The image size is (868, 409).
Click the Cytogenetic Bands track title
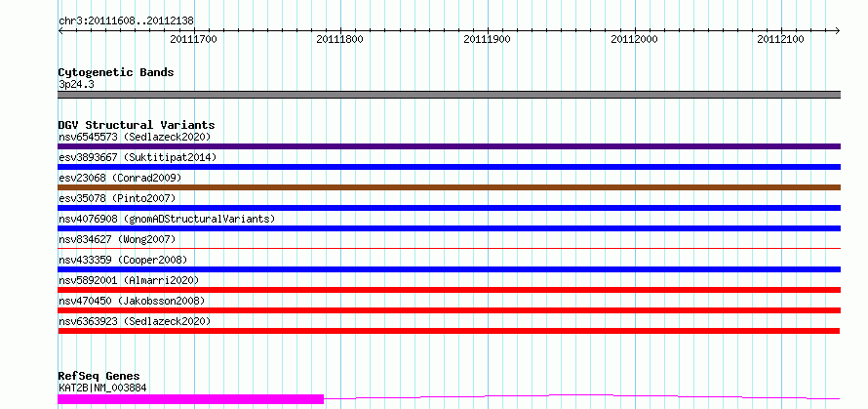pos(116,72)
